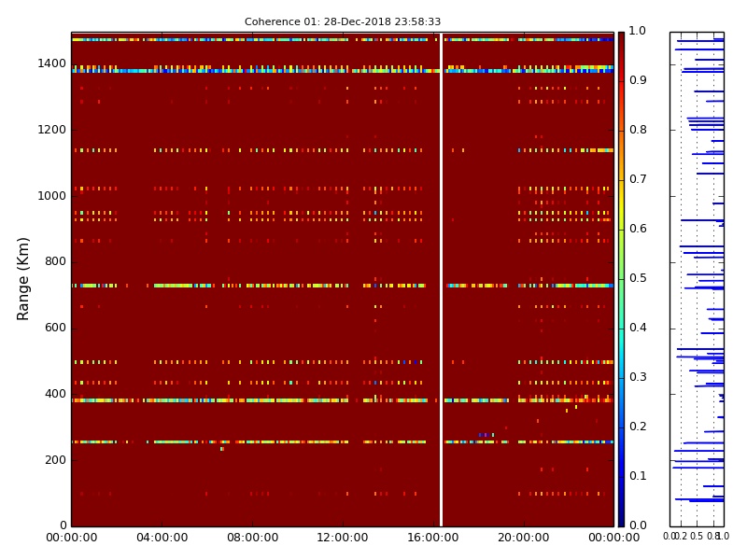Screen dimensions: 747x560
Task: Click the 08:00:00 time axis label
Action: 252,538
